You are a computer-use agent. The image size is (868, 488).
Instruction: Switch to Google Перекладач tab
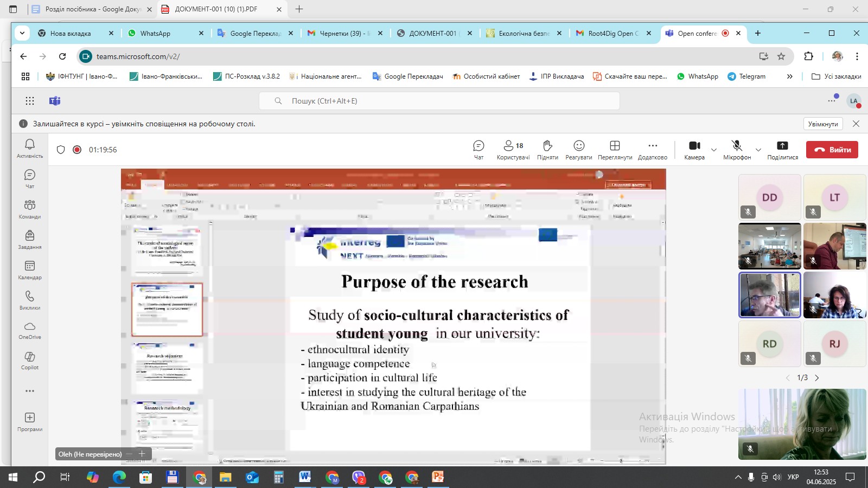[255, 33]
